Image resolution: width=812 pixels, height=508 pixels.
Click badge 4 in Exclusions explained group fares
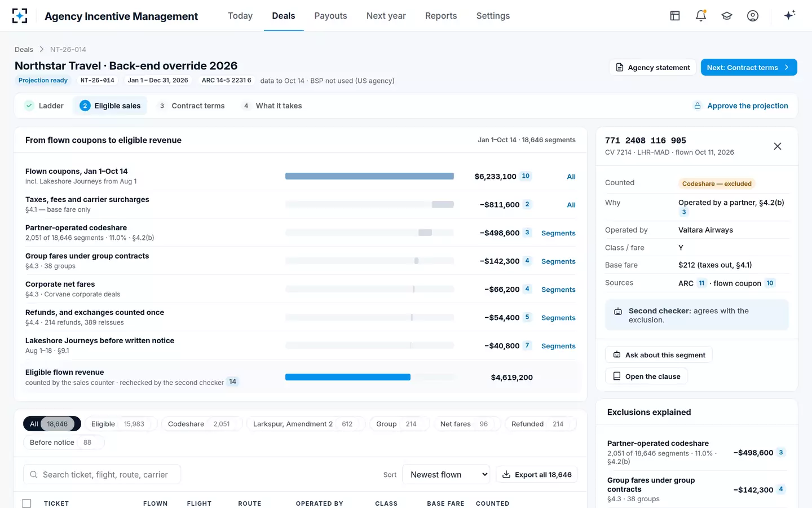(x=781, y=489)
